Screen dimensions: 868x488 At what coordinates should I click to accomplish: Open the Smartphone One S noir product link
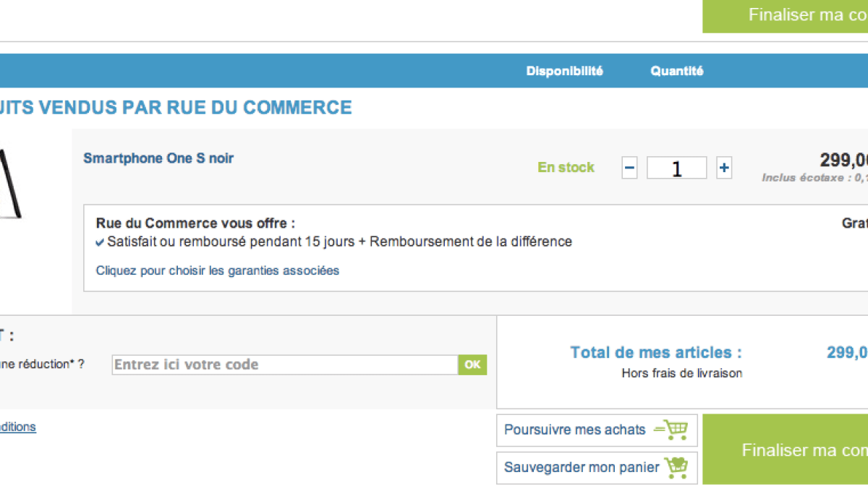pos(158,158)
